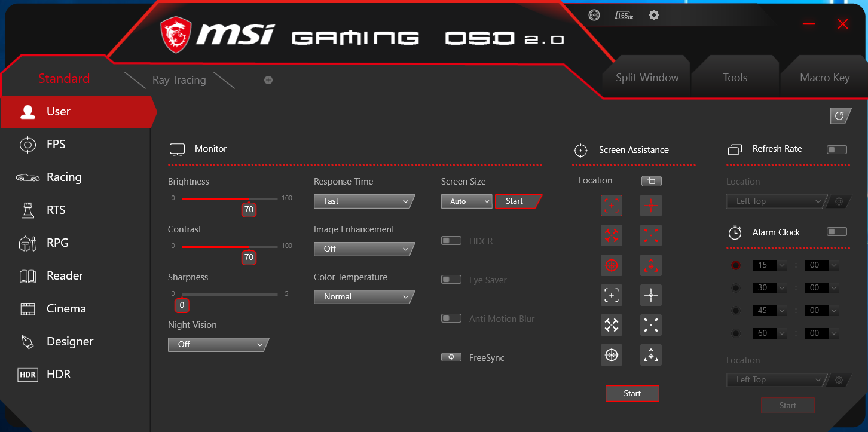
Task: Choose the white four-corner-dots crosshair
Action: tap(651, 325)
